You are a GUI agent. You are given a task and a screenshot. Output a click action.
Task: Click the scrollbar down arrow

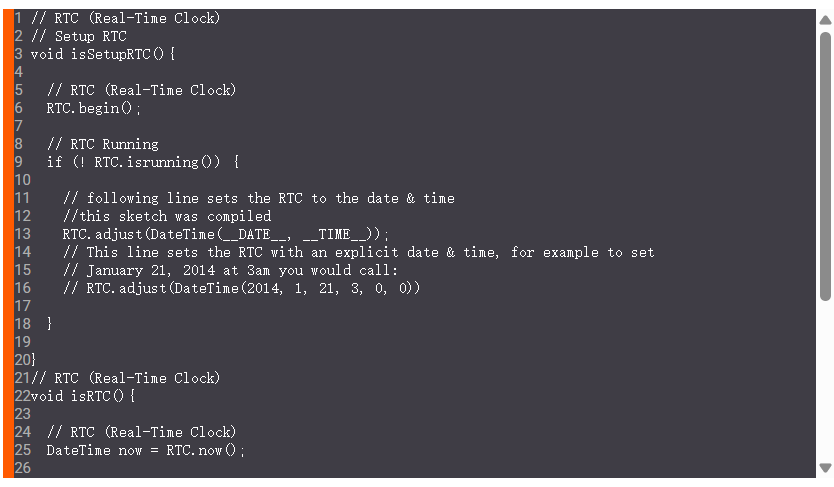(x=825, y=467)
